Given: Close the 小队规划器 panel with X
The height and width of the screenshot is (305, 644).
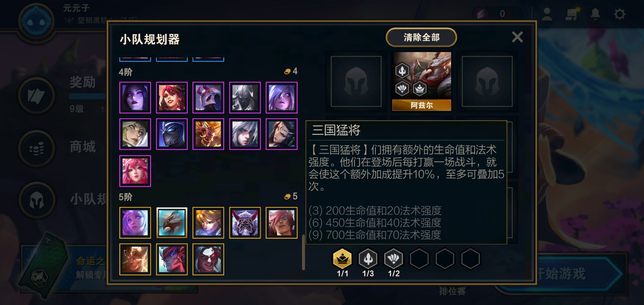Looking at the screenshot, I should (x=517, y=37).
